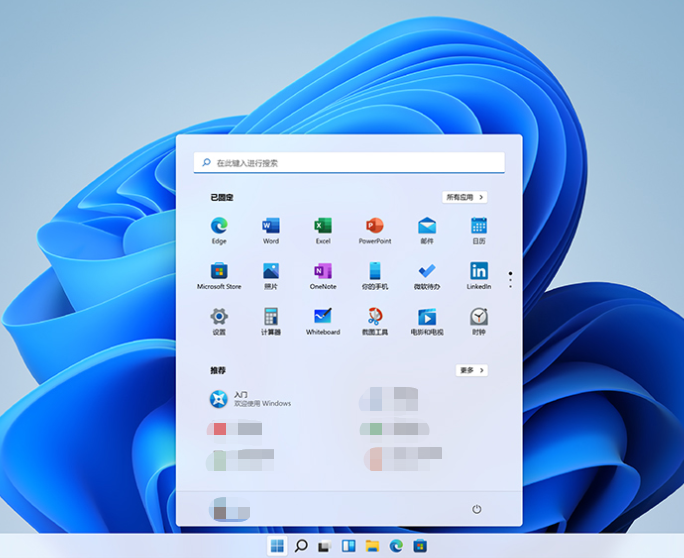Screen dimensions: 684x558
Task: Open Edge from pinned apps
Action: coord(219,230)
